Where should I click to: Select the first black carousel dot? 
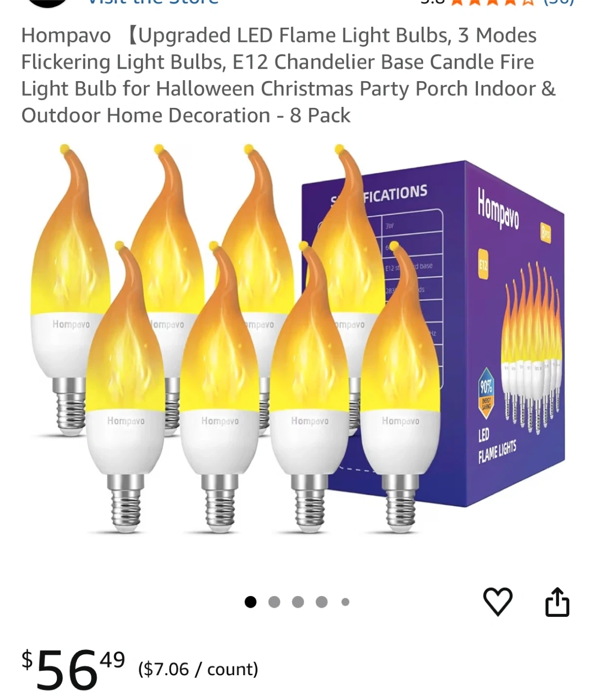251,602
